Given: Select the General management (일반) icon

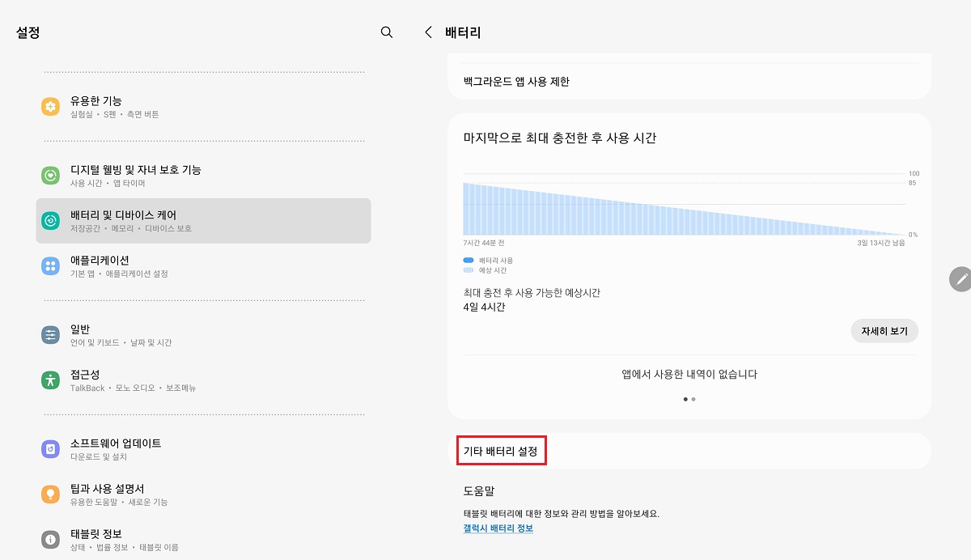Looking at the screenshot, I should [x=50, y=334].
